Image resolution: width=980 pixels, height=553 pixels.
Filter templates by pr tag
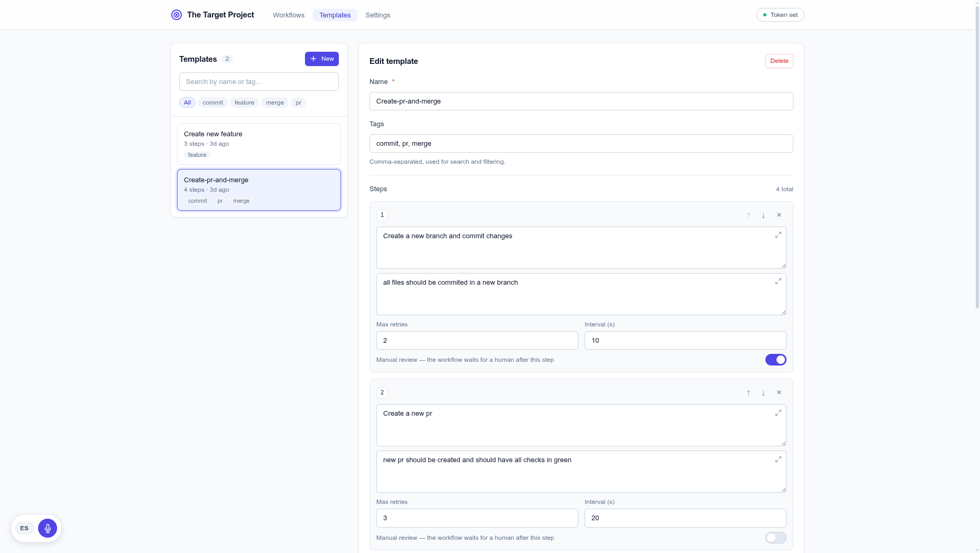299,102
